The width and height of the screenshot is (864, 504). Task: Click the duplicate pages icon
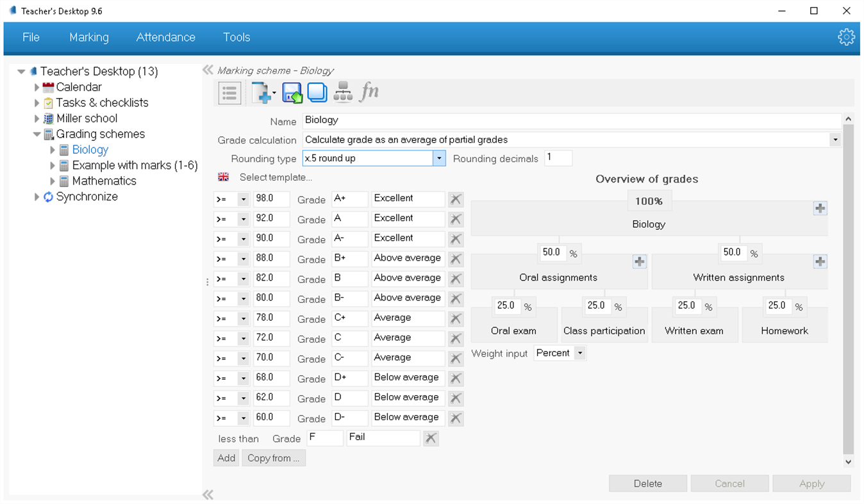click(317, 92)
